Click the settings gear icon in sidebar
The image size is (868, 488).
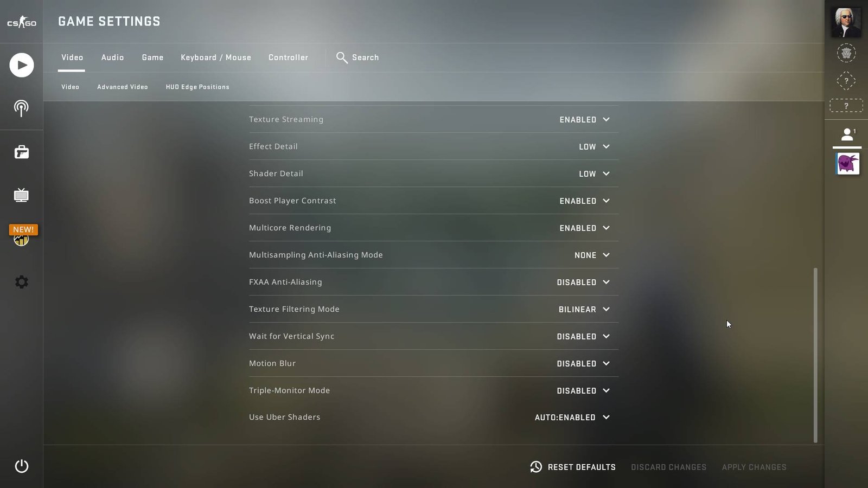coord(21,282)
